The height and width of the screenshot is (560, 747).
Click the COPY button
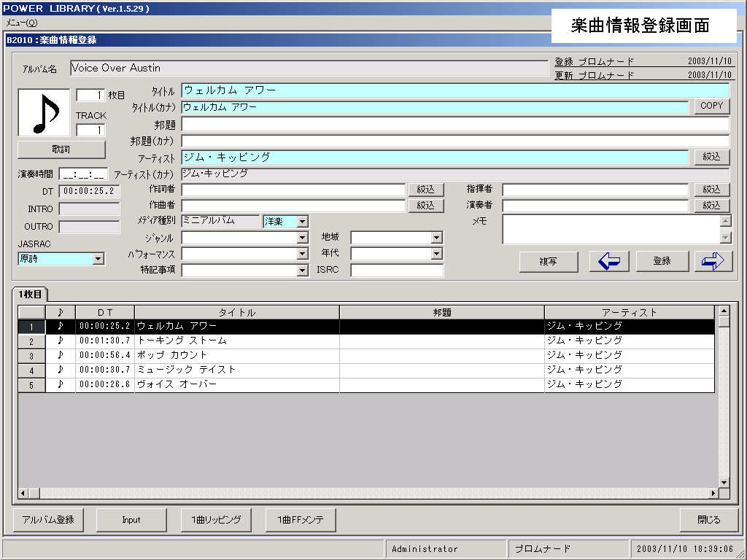coord(711,106)
